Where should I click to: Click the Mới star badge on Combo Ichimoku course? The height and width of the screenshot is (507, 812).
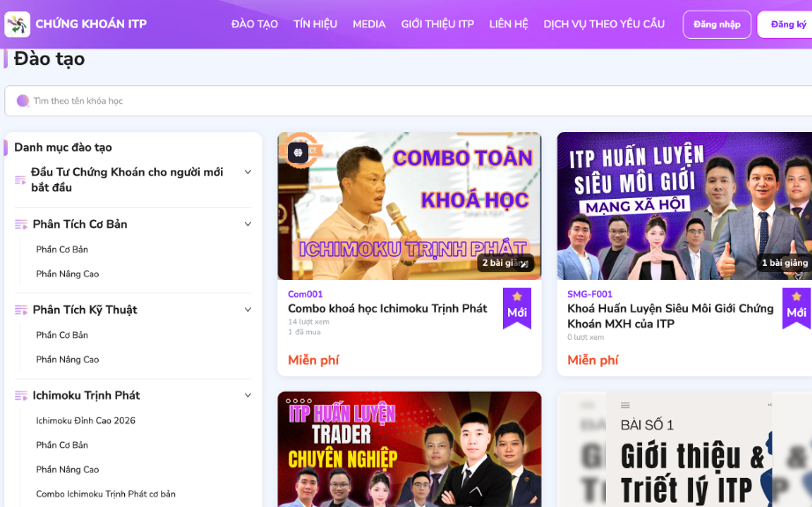(517, 308)
